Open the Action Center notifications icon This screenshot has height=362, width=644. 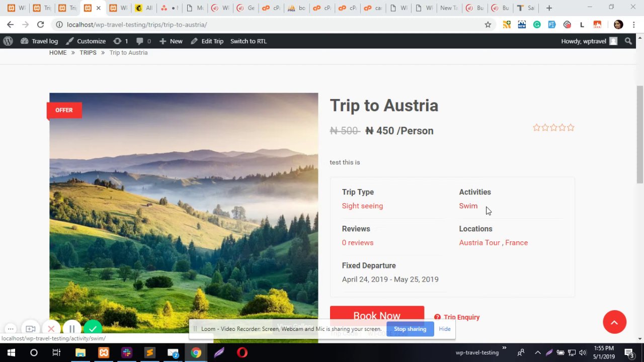coord(628,352)
